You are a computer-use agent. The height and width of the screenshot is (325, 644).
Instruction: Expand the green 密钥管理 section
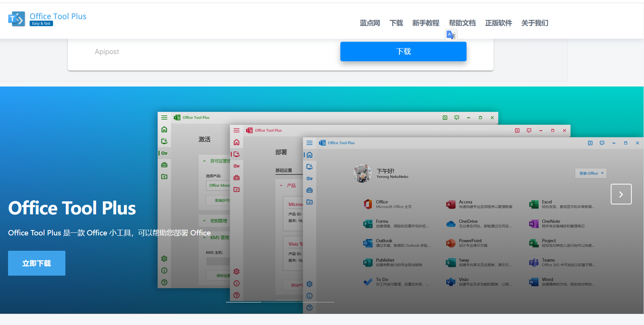tap(204, 221)
